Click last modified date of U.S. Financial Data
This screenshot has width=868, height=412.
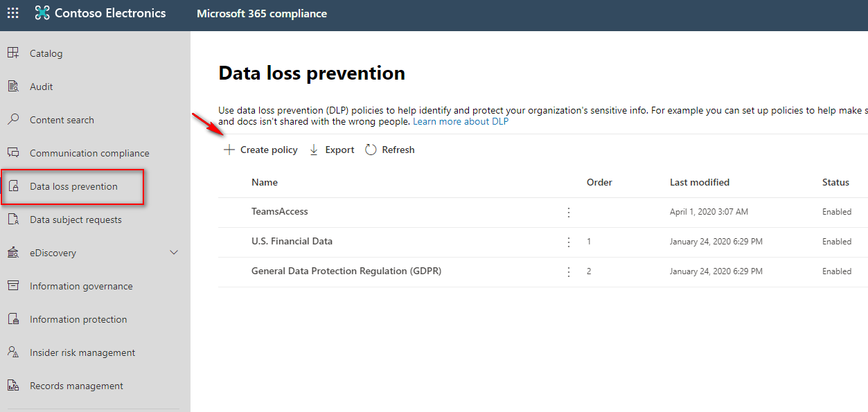coord(716,242)
